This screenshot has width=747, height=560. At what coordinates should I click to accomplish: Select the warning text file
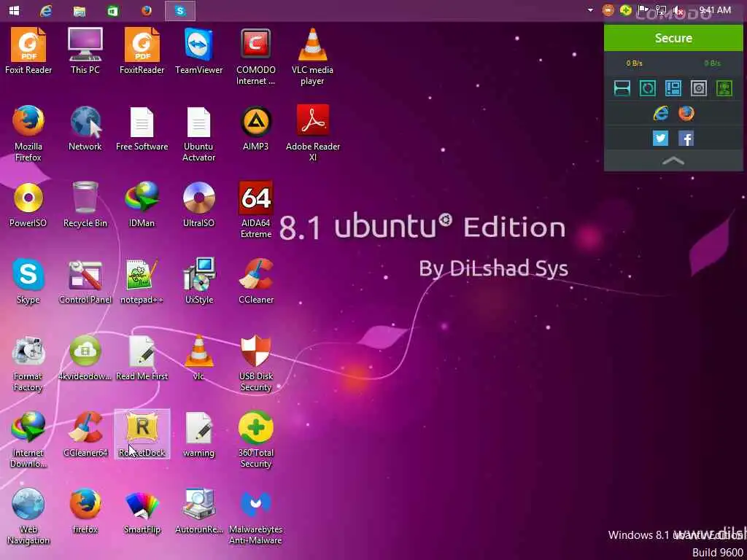(x=198, y=435)
